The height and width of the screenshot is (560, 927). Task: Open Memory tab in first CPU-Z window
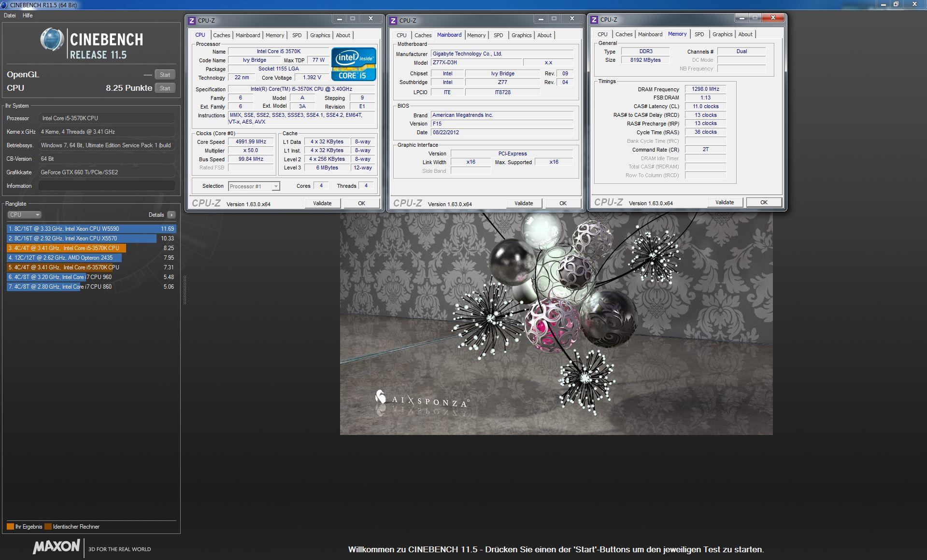[x=275, y=35]
